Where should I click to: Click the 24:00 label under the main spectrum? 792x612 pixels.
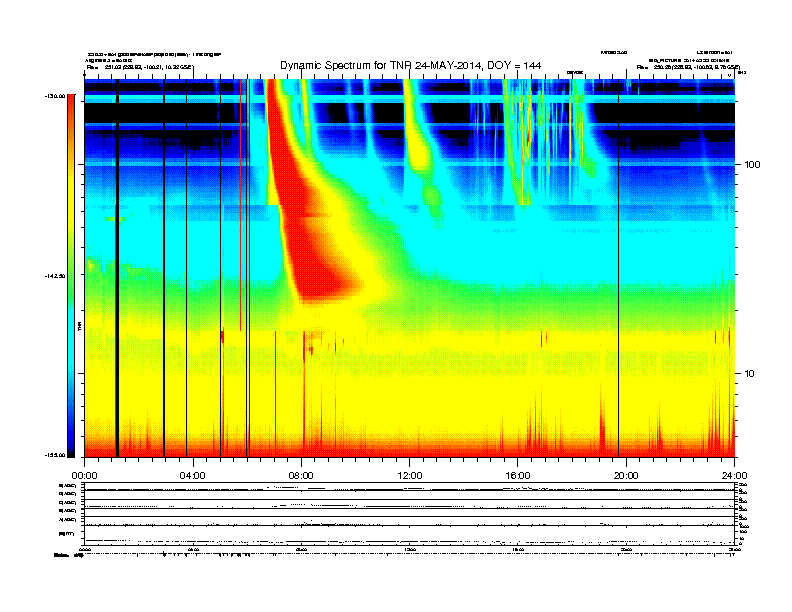(x=734, y=476)
